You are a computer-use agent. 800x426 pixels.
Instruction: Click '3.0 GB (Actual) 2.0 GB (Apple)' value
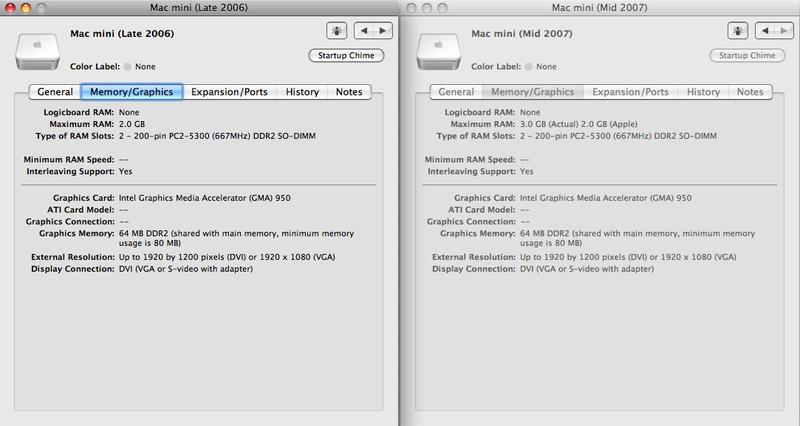coord(579,124)
